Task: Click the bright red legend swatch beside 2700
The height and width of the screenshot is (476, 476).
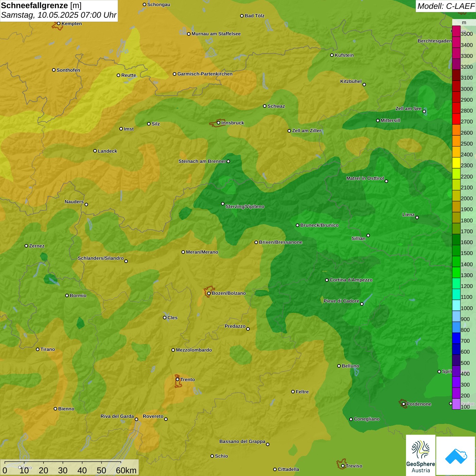Action: click(x=456, y=119)
